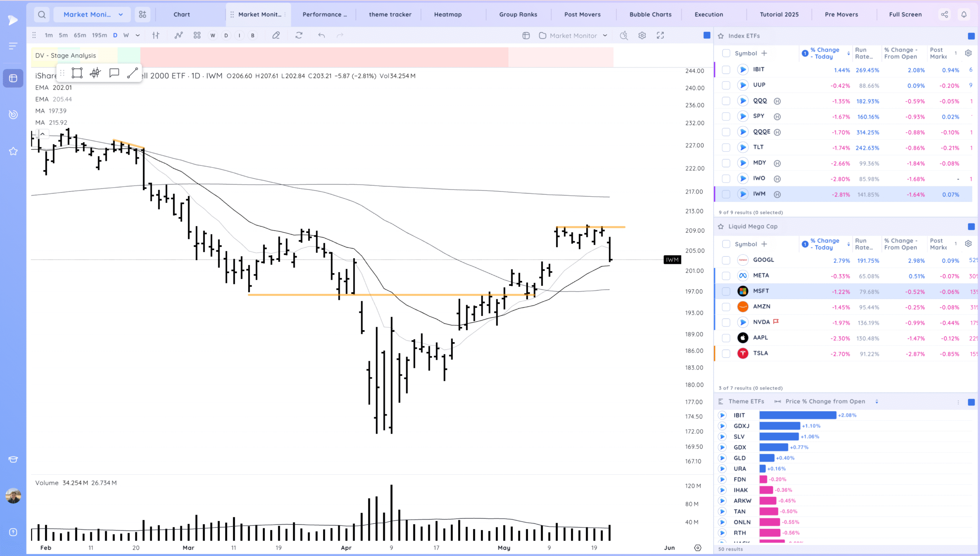This screenshot has width=980, height=556.
Task: Check the GOOGL row checkbox
Action: pos(726,260)
